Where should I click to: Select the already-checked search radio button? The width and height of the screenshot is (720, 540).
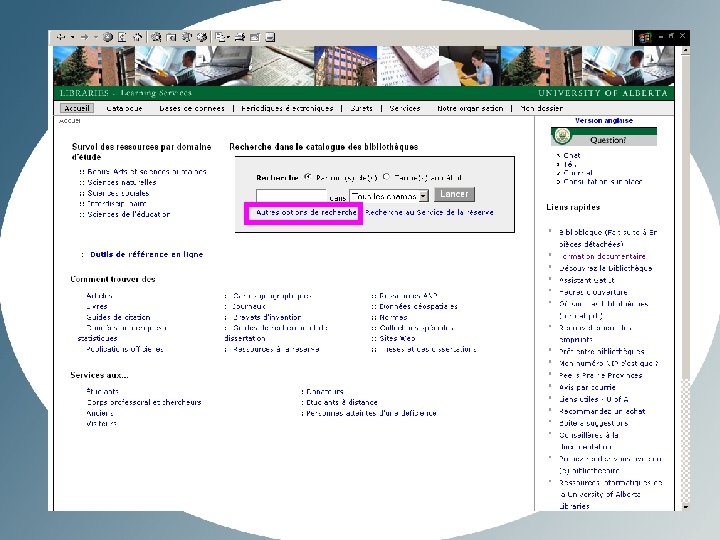308,177
